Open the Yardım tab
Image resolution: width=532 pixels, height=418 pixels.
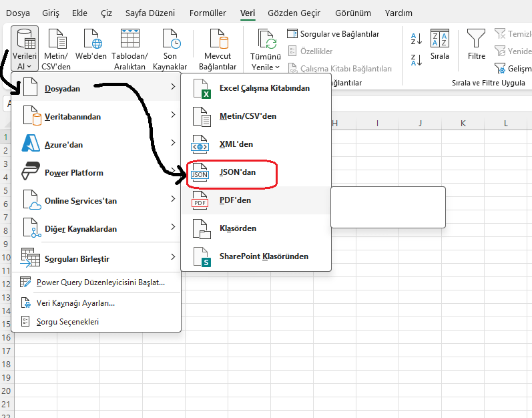tap(398, 13)
